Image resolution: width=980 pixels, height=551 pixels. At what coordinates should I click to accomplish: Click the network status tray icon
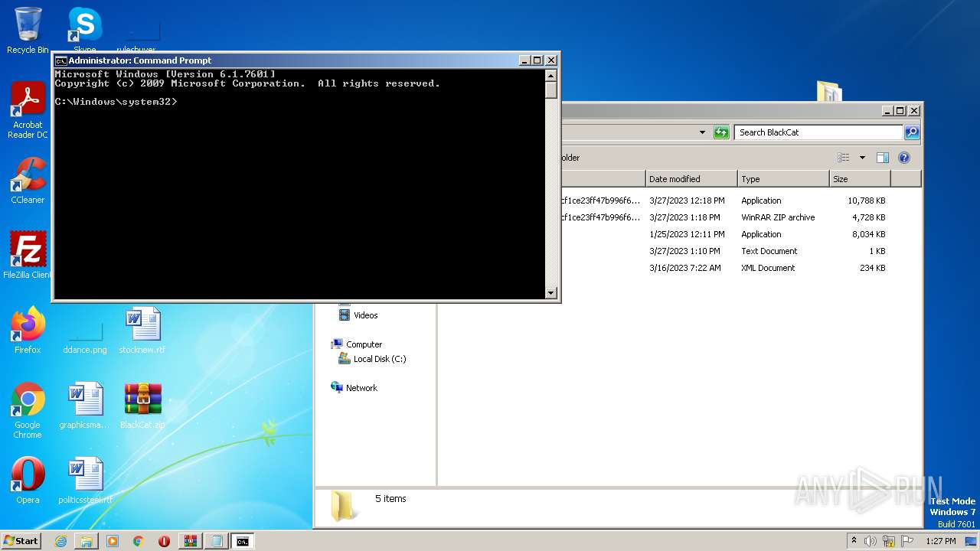[x=889, y=541]
